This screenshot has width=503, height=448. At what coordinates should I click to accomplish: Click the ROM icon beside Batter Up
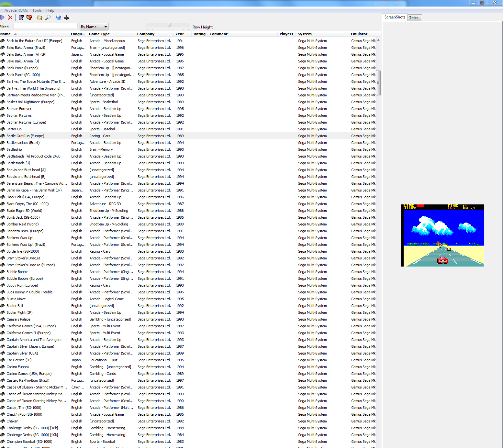point(3,129)
